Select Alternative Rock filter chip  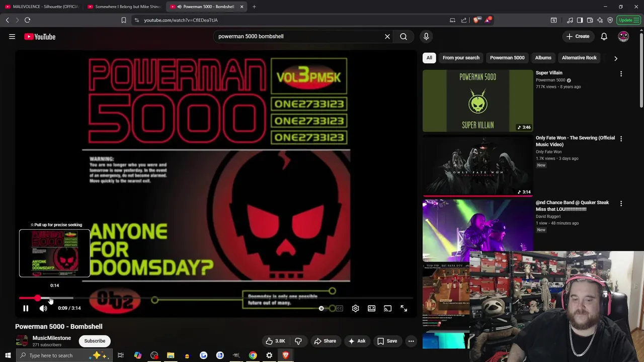579,58
